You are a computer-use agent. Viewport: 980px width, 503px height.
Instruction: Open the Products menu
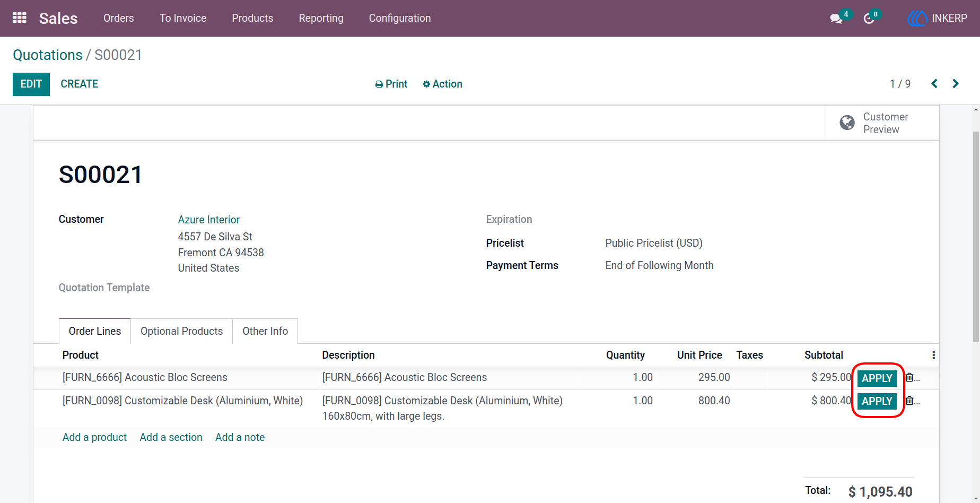(252, 18)
